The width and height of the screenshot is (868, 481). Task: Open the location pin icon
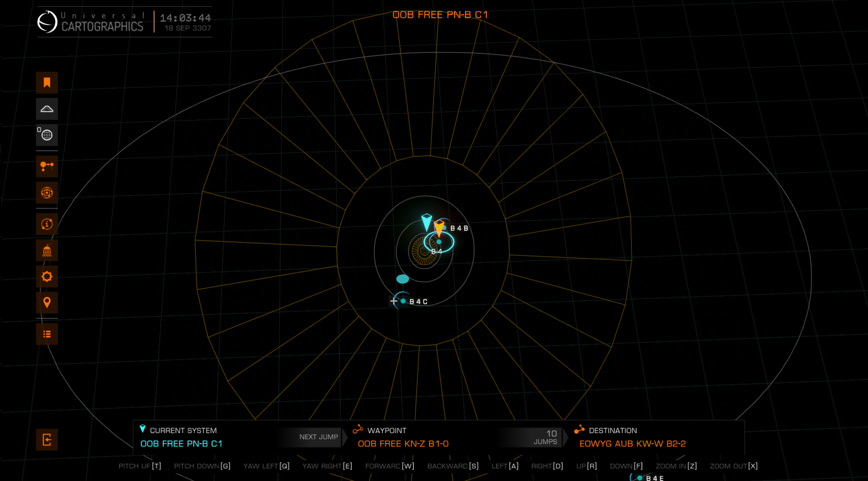pyautogui.click(x=47, y=303)
